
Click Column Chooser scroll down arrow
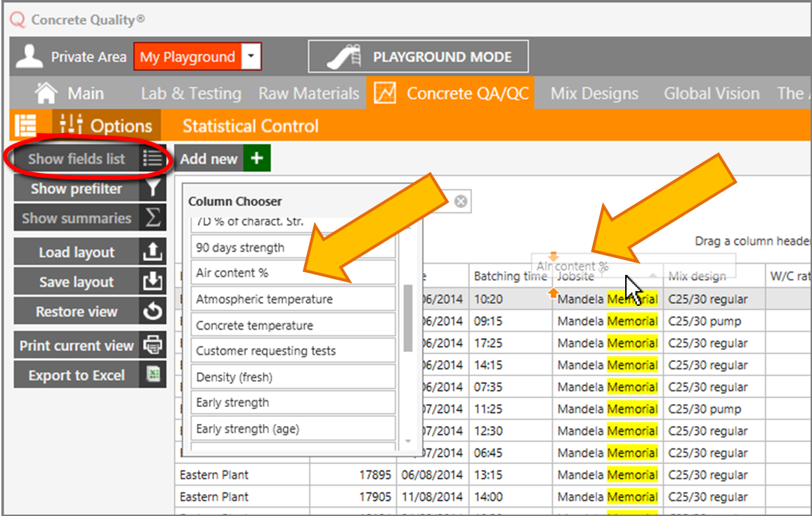click(407, 441)
